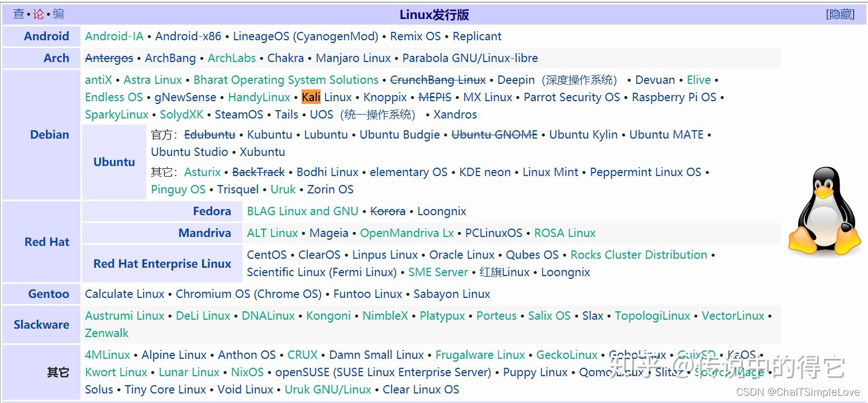868x403 pixels.
Task: Open the Xandros link
Action: tap(455, 115)
